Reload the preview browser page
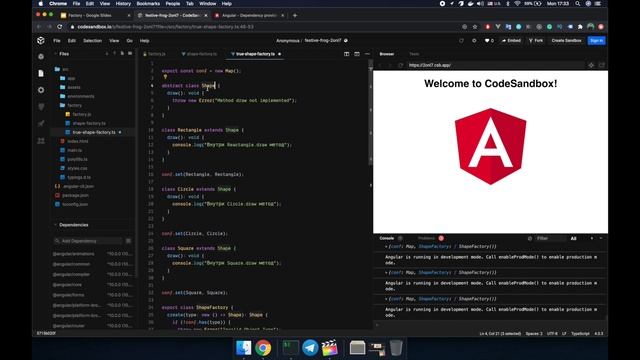 [400, 65]
